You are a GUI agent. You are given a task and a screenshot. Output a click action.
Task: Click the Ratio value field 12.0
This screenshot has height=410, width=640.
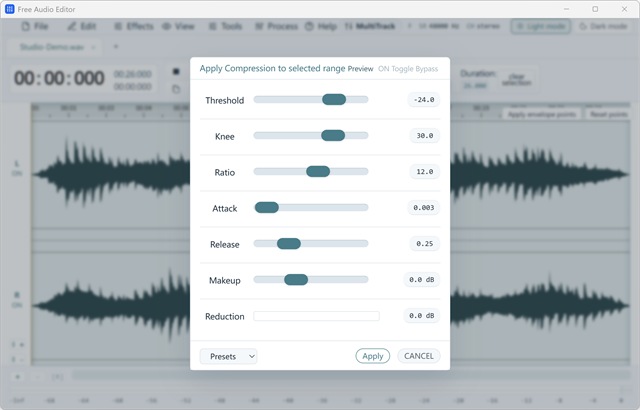tap(424, 172)
